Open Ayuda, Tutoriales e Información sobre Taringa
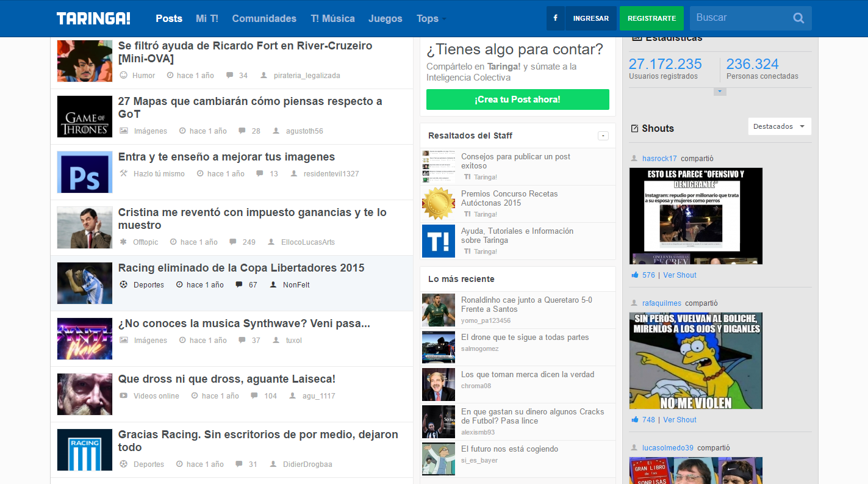Viewport: 868px width, 484px height. pos(517,236)
